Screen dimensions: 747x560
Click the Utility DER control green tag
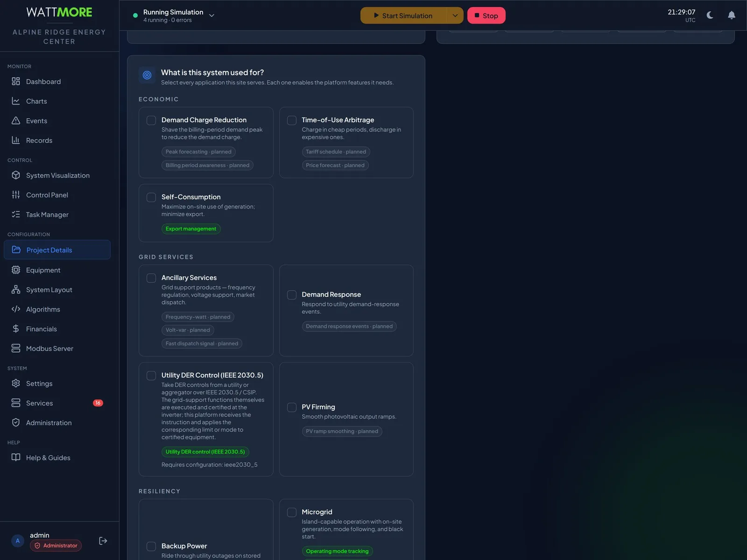point(205,452)
